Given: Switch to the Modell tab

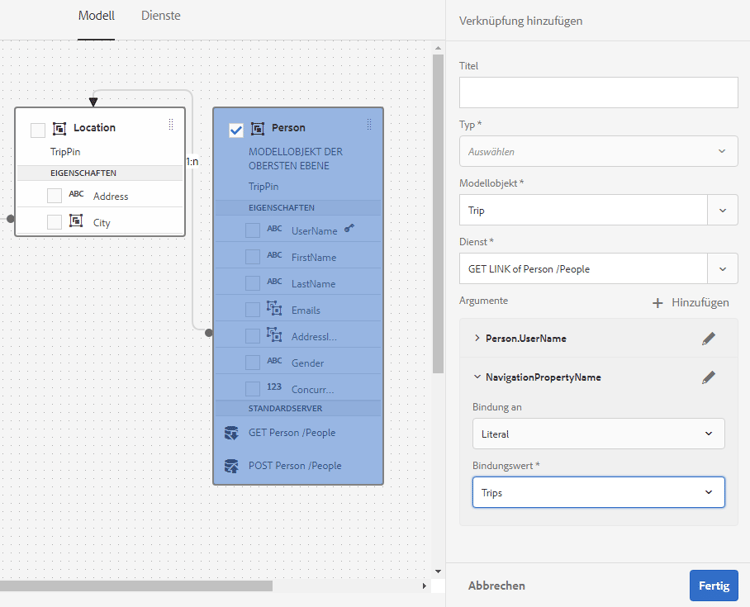Looking at the screenshot, I should 96,16.
